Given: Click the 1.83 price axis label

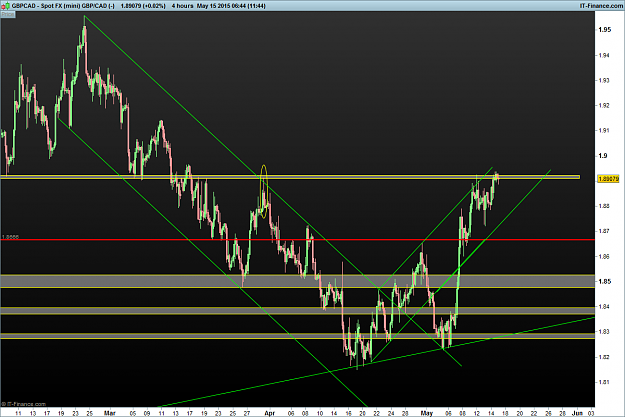Looking at the screenshot, I should tap(604, 332).
